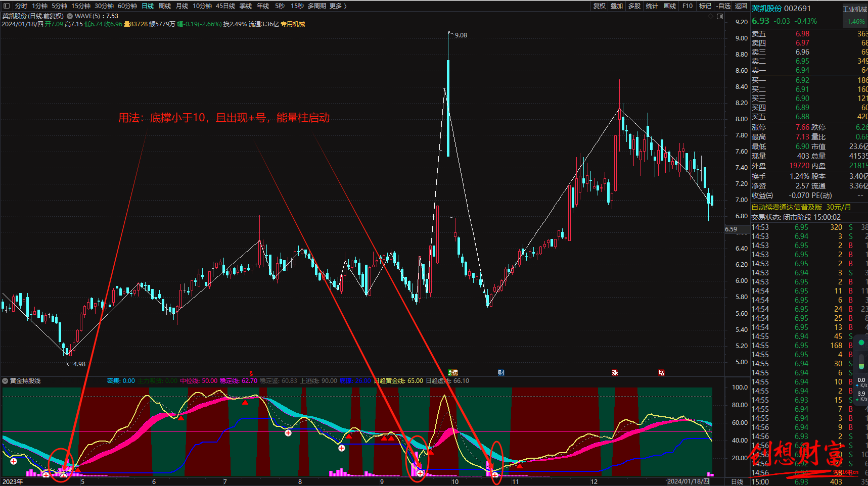Viewport: 868px width, 486px height.
Task: Click the 返回 back button
Action: (741, 6)
